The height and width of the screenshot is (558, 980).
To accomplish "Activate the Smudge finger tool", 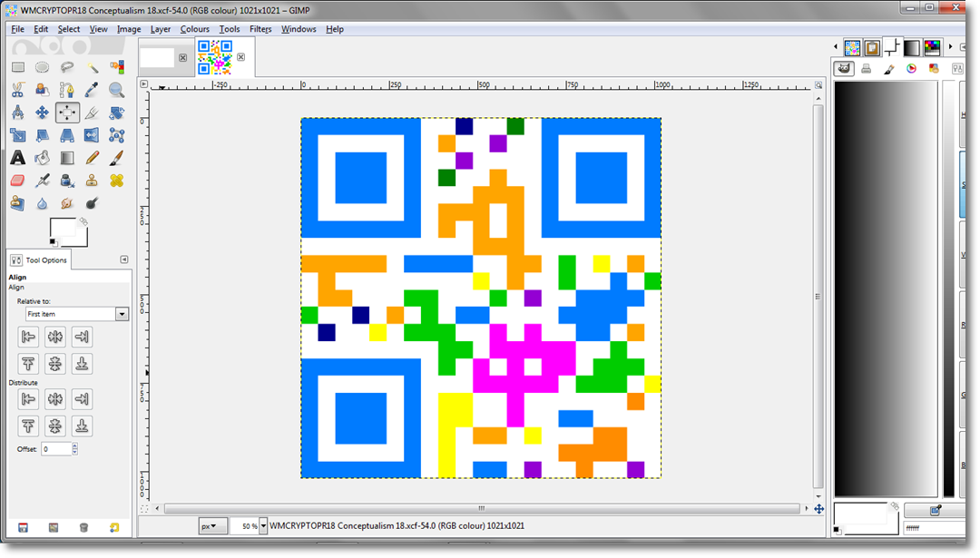I will coord(67,203).
